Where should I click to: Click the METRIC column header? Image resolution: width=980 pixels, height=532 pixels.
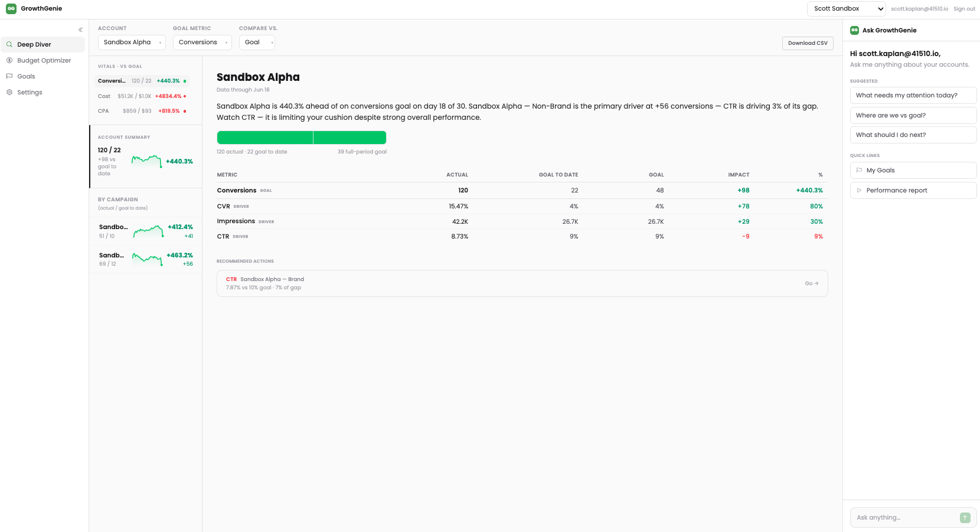pyautogui.click(x=227, y=175)
